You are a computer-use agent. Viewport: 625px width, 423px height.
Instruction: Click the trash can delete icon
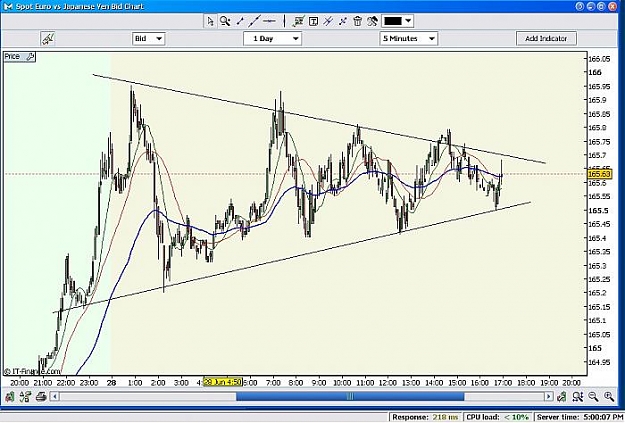pyautogui.click(x=358, y=21)
